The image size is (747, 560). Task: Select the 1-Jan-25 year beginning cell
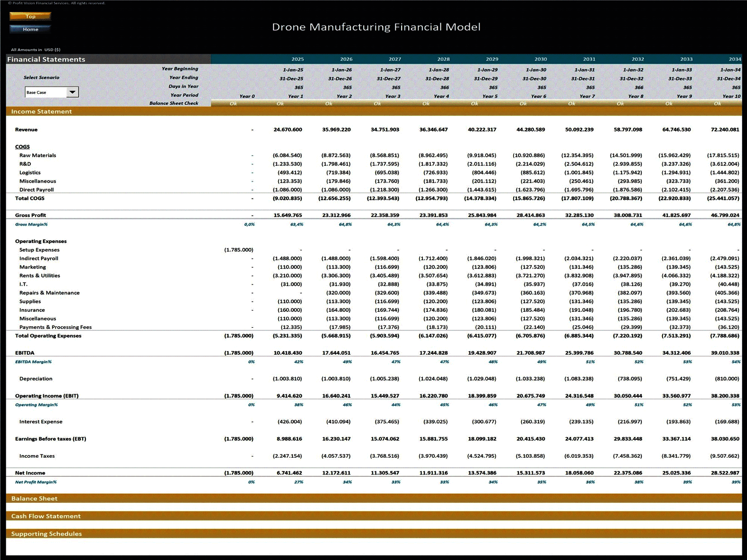pyautogui.click(x=293, y=70)
